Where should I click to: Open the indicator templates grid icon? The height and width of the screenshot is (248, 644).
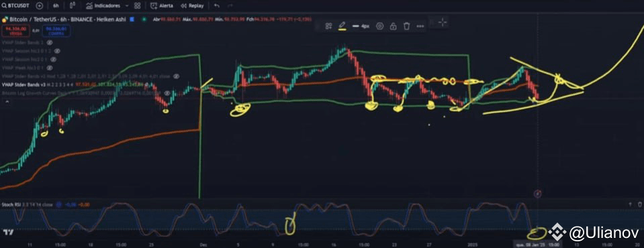pos(137,6)
